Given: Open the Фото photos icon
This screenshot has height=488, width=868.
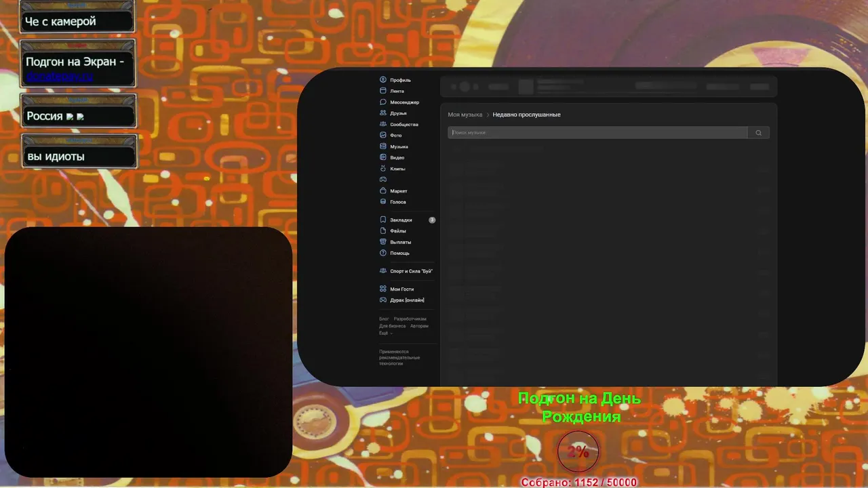Looking at the screenshot, I should pos(383,136).
